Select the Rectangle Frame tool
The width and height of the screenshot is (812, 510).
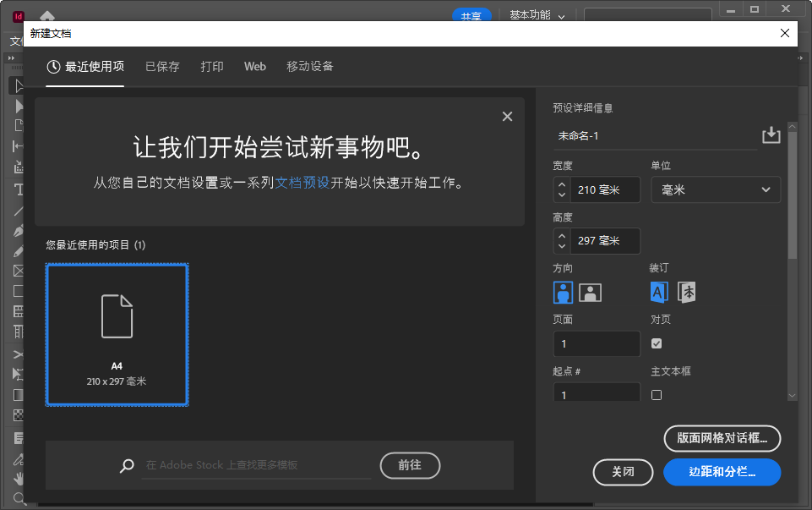click(x=18, y=271)
